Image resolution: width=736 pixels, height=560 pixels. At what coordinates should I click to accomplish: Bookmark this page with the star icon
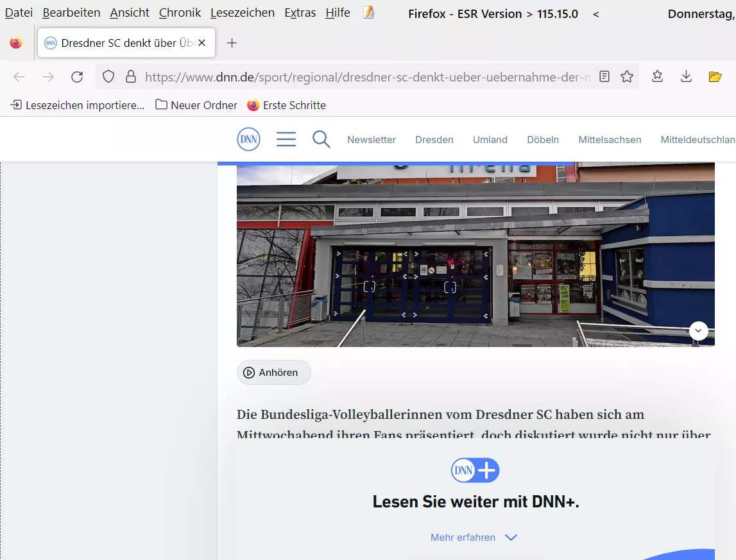627,77
